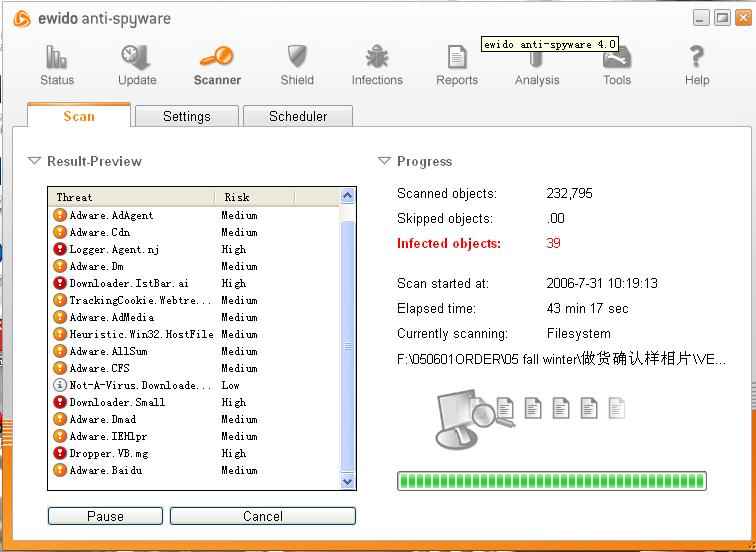The image size is (756, 552).
Task: Collapse the Result-Preview section
Action: point(34,161)
